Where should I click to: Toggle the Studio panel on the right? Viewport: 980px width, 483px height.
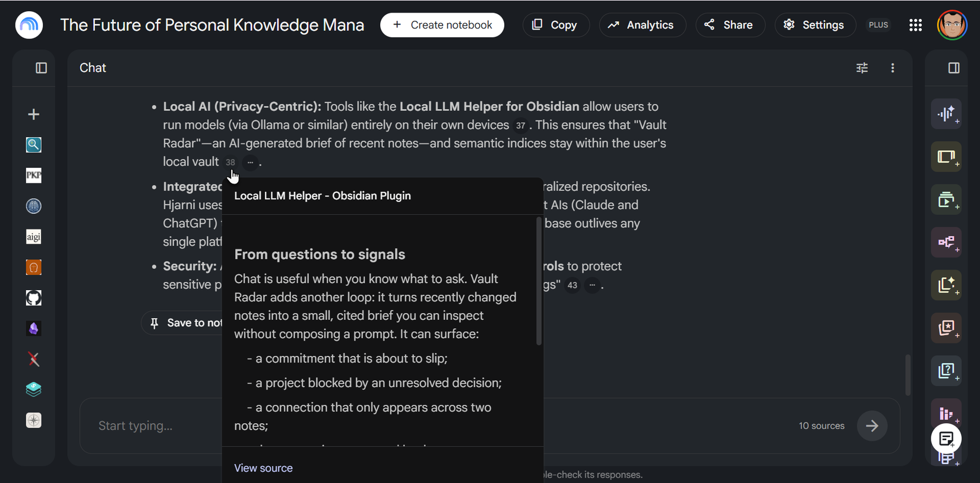point(954,68)
